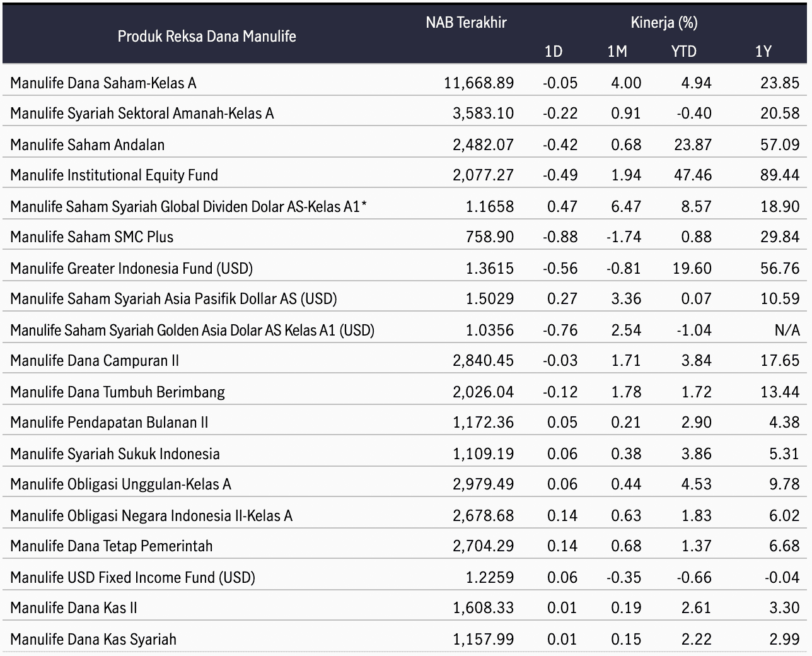
Task: Click 'Manulife Saham Andalan' fund name
Action: pos(87,144)
